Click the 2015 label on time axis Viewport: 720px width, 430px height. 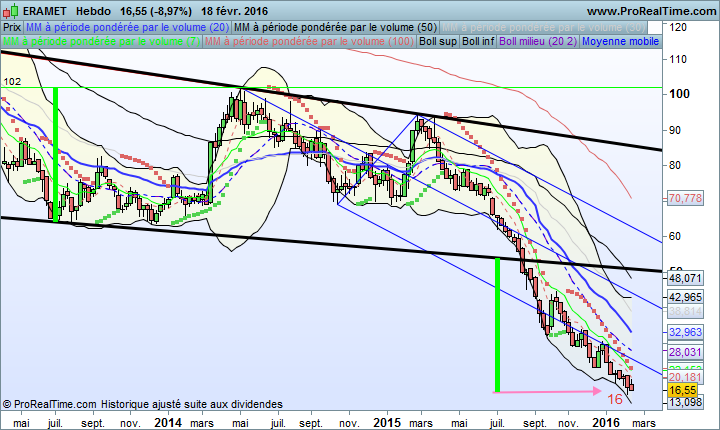pyautogui.click(x=387, y=422)
